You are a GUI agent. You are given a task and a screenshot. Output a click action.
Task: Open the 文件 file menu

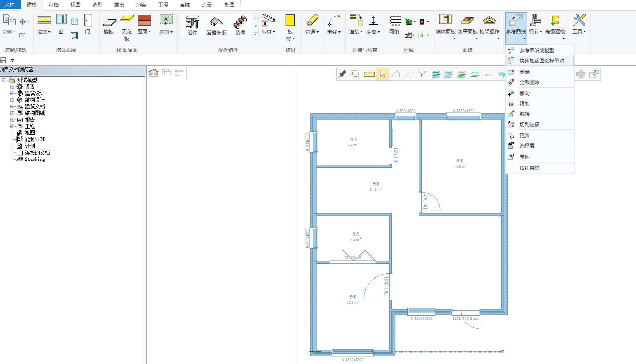9,5
